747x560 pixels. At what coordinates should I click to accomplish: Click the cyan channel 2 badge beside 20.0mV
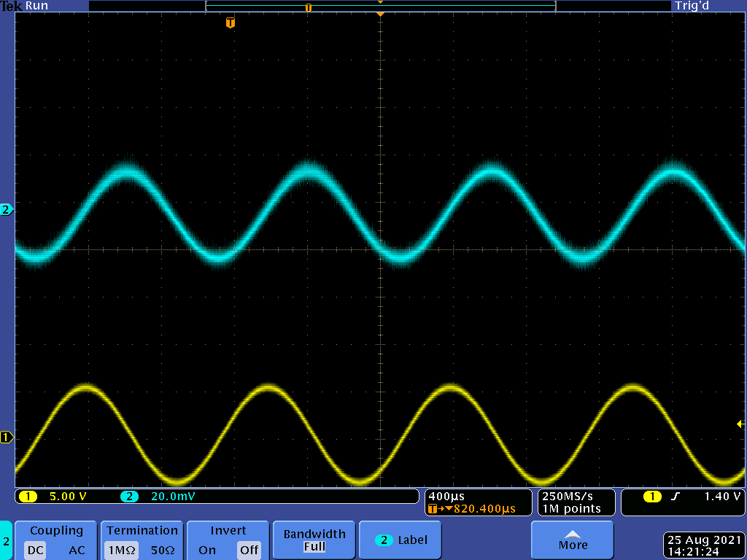click(129, 497)
